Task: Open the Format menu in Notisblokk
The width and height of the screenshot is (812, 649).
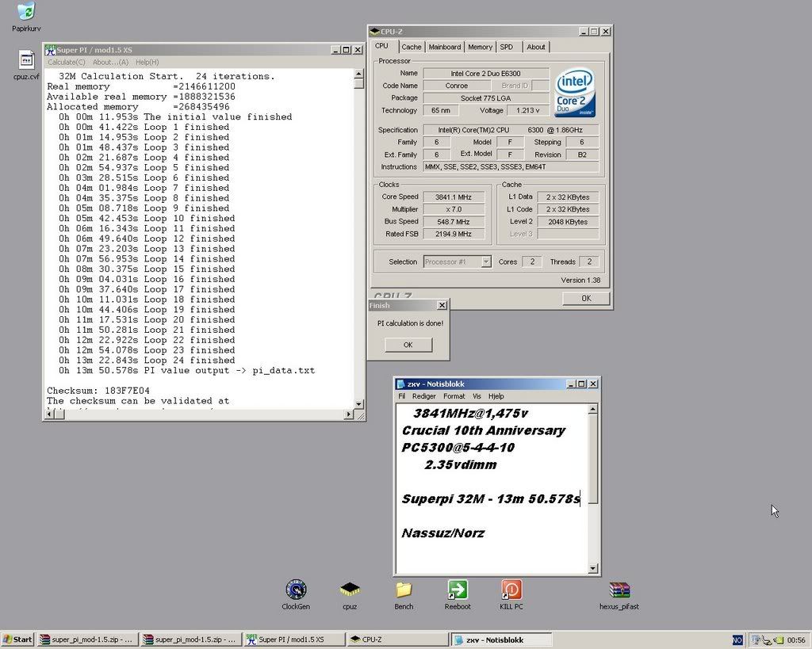Action: (454, 396)
